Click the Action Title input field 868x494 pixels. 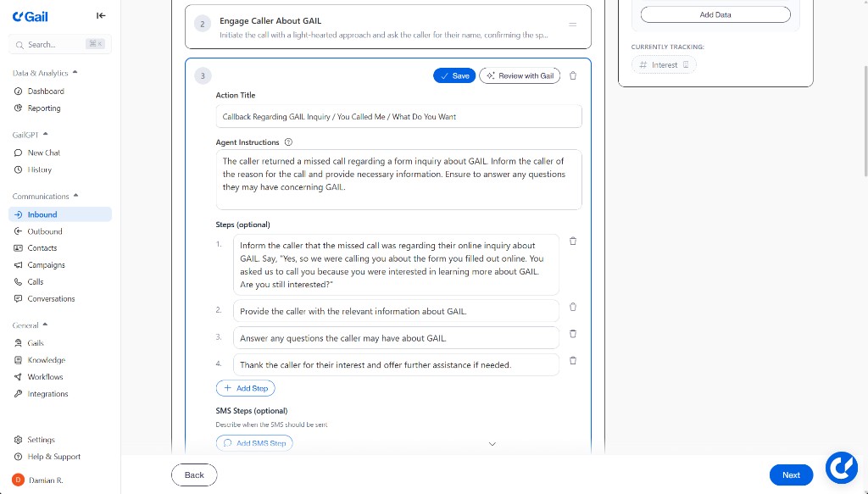398,116
